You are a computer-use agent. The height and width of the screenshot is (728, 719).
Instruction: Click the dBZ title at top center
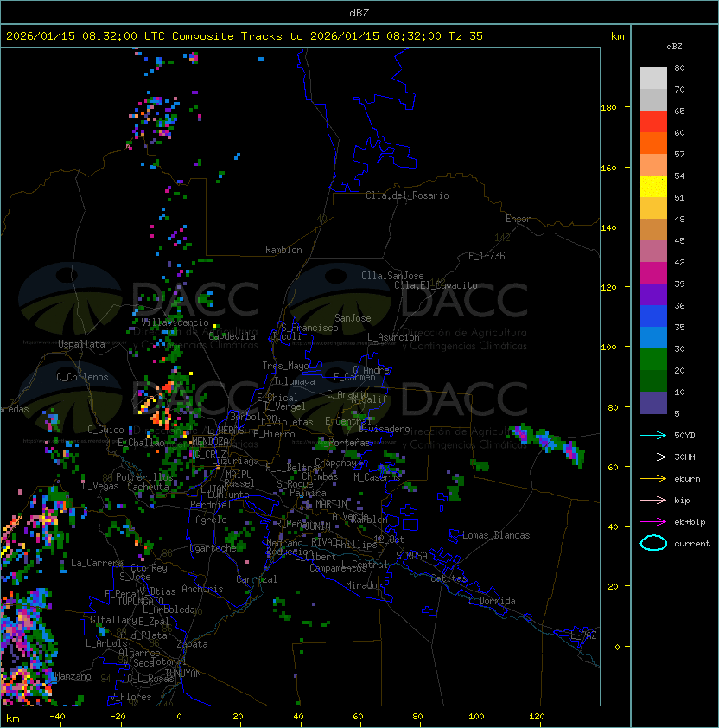pyautogui.click(x=359, y=12)
